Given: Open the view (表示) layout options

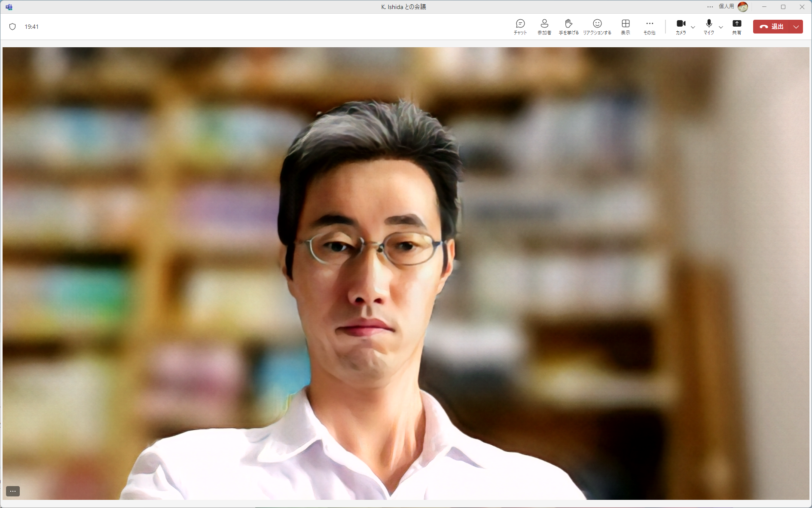Looking at the screenshot, I should click(626, 27).
